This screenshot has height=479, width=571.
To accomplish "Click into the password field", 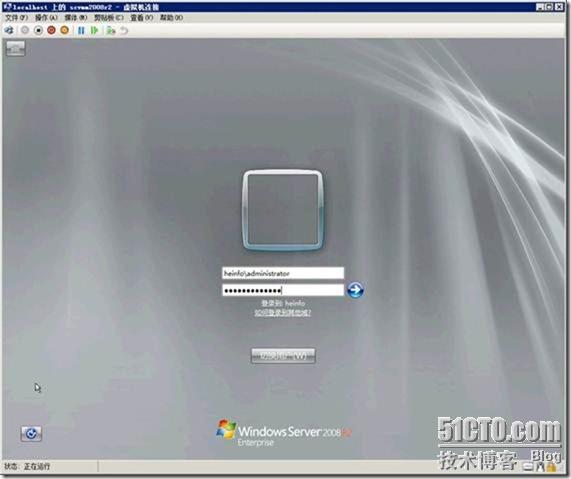I will point(283,290).
